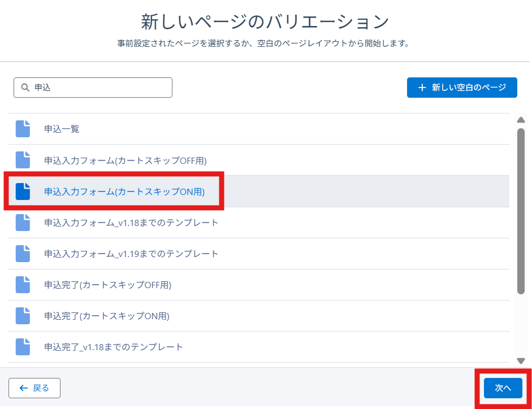
Task: Click page icon for 申込完了(カートスキップON用)
Action: click(x=23, y=316)
